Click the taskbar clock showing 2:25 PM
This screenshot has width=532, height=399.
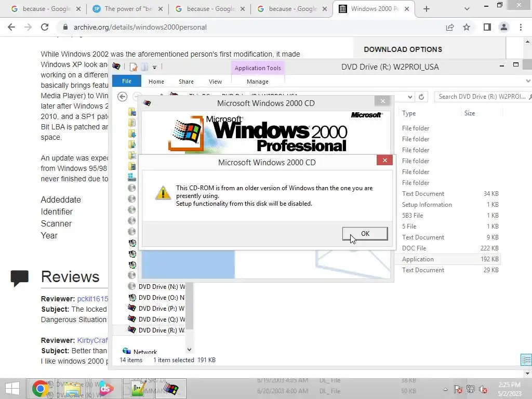(509, 389)
